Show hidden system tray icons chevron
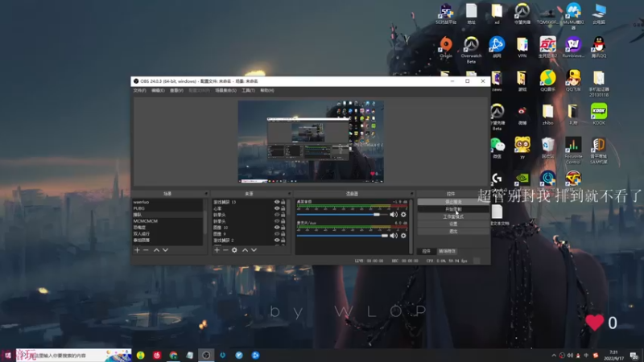Image resolution: width=644 pixels, height=362 pixels. point(554,355)
